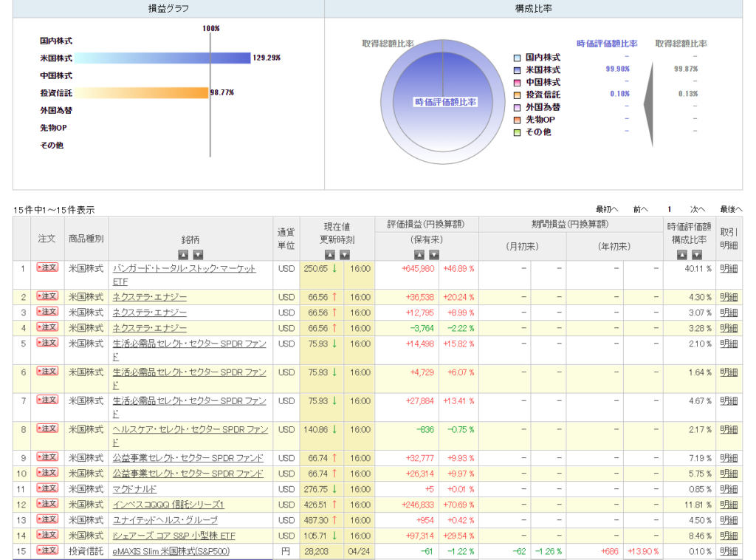Click the 注文 button for マクドナルド row
Image resolution: width=756 pixels, height=560 pixels.
pos(47,488)
